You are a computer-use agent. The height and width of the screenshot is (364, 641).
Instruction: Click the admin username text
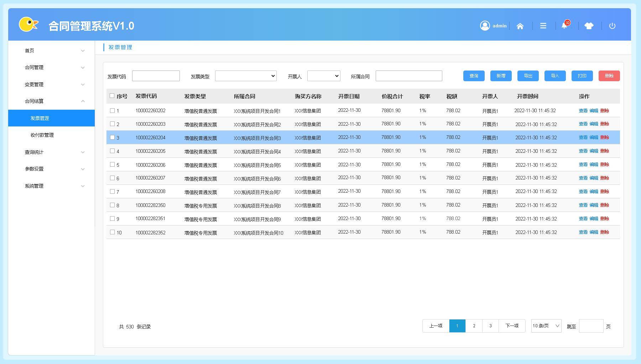(x=500, y=26)
